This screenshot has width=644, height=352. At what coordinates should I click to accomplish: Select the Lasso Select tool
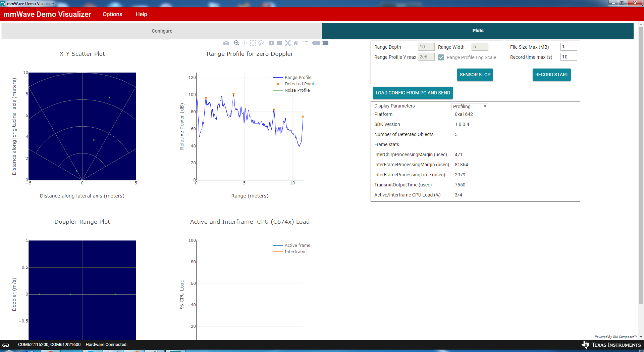[x=261, y=43]
